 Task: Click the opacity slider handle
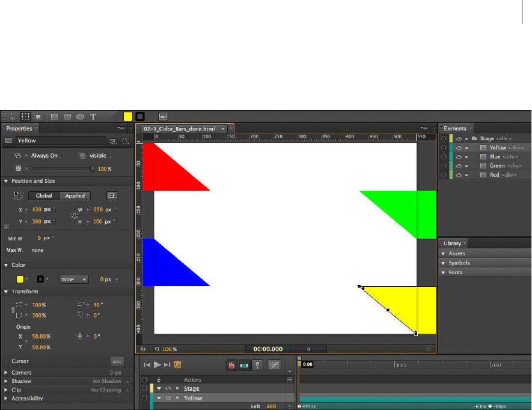92,169
